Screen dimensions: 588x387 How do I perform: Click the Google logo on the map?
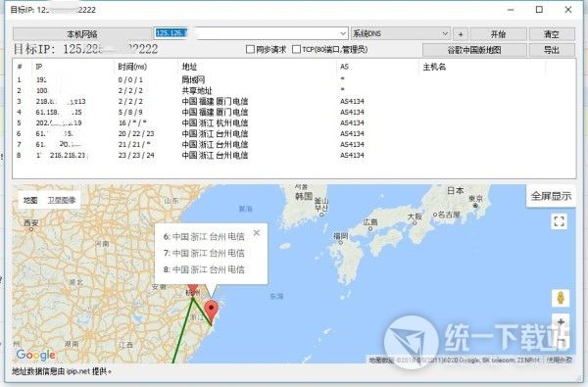tap(36, 355)
